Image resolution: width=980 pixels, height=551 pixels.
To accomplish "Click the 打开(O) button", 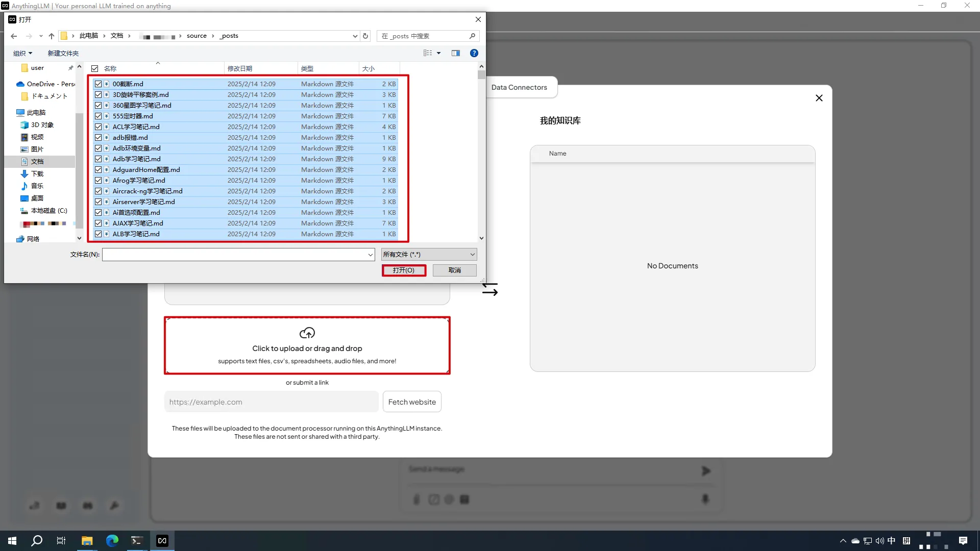I will pyautogui.click(x=404, y=270).
